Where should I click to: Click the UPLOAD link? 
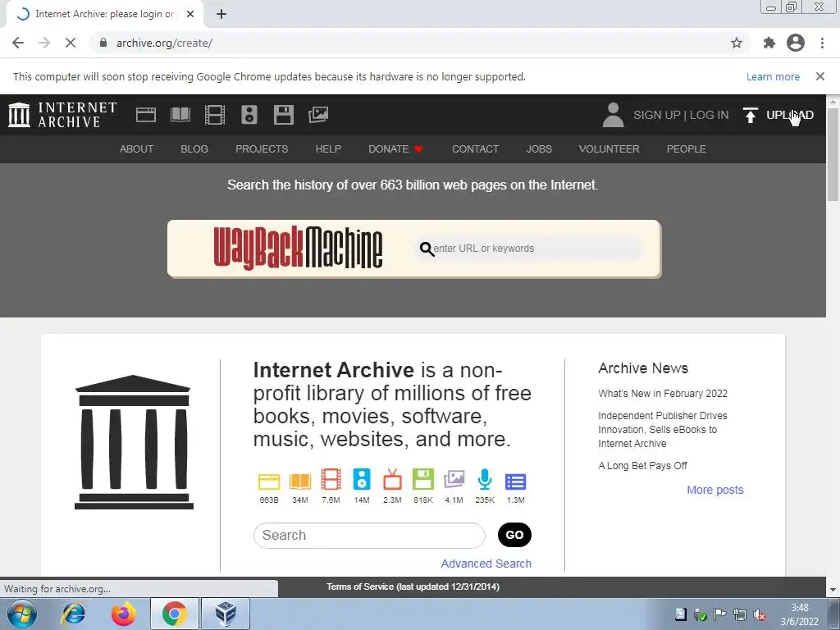pos(790,115)
